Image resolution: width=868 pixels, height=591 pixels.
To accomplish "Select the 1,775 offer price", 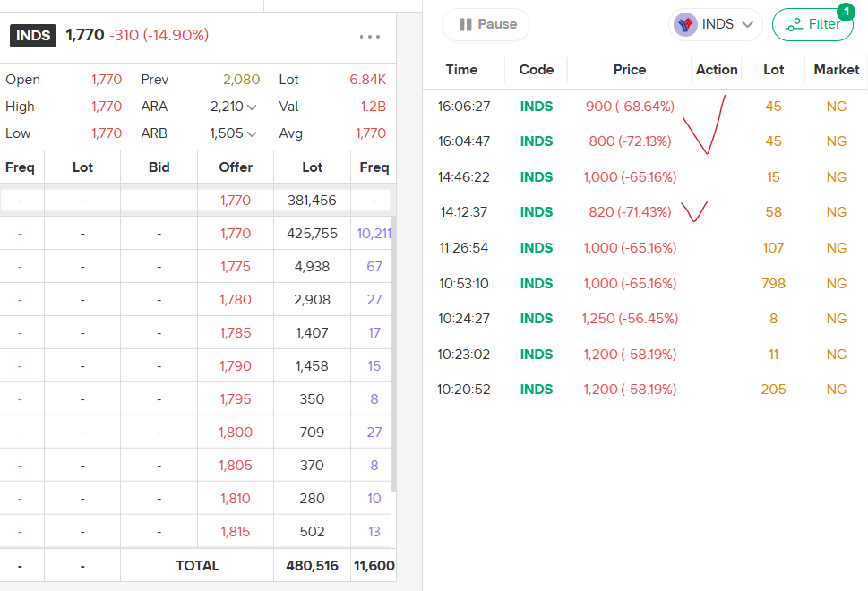I will click(x=236, y=267).
